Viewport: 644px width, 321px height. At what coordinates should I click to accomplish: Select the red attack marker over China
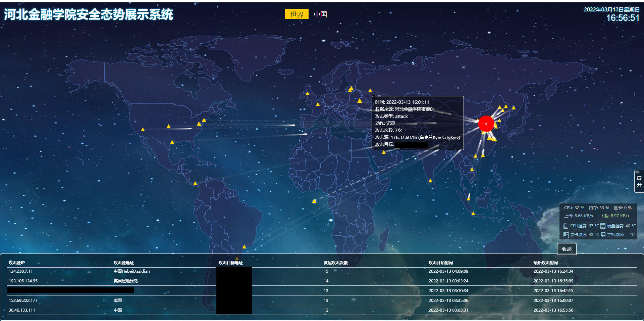pyautogui.click(x=486, y=124)
